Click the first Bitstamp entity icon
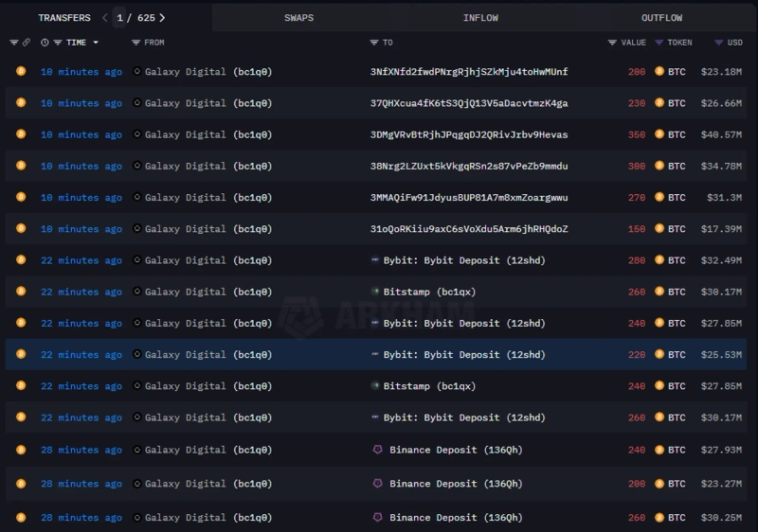This screenshot has width=758, height=532. 375,292
